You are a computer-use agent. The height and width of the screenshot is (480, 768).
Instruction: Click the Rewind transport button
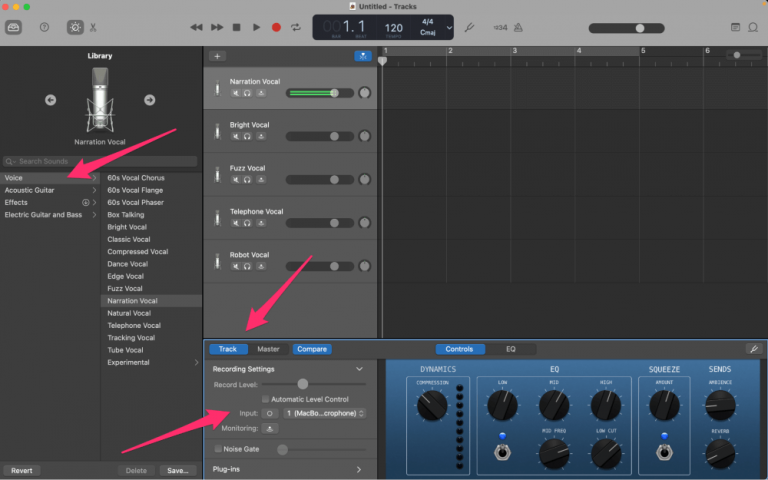click(196, 27)
